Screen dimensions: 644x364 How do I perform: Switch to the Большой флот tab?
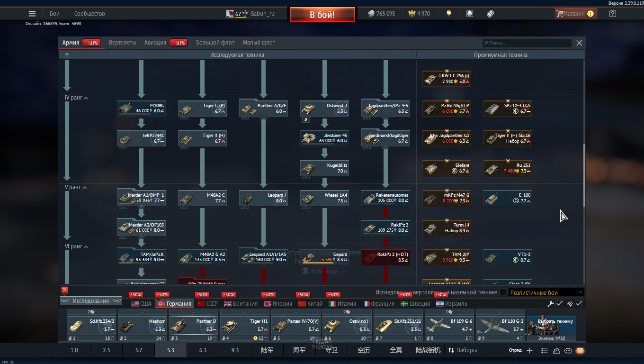pyautogui.click(x=215, y=43)
